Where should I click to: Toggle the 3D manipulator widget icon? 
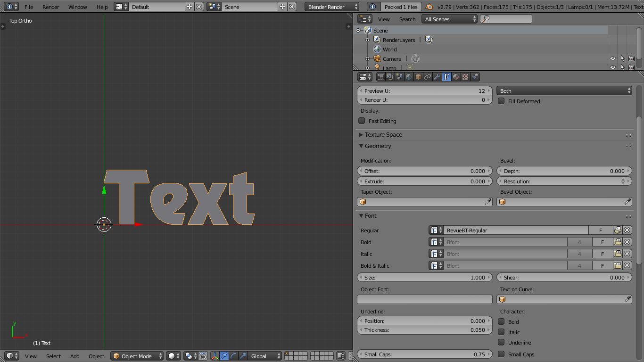(x=215, y=356)
